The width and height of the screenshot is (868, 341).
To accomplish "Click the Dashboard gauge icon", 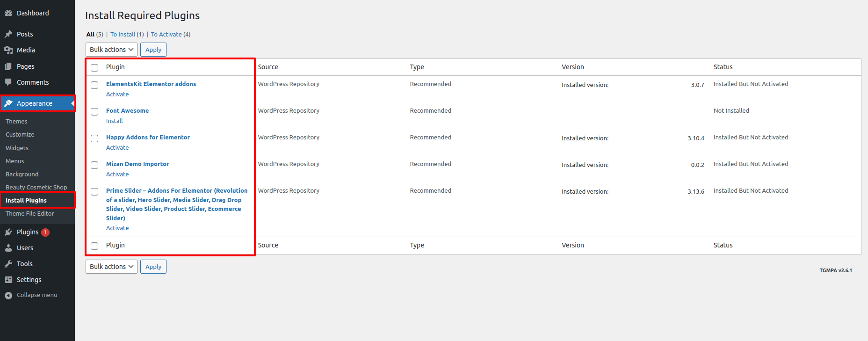I will pyautogui.click(x=8, y=13).
